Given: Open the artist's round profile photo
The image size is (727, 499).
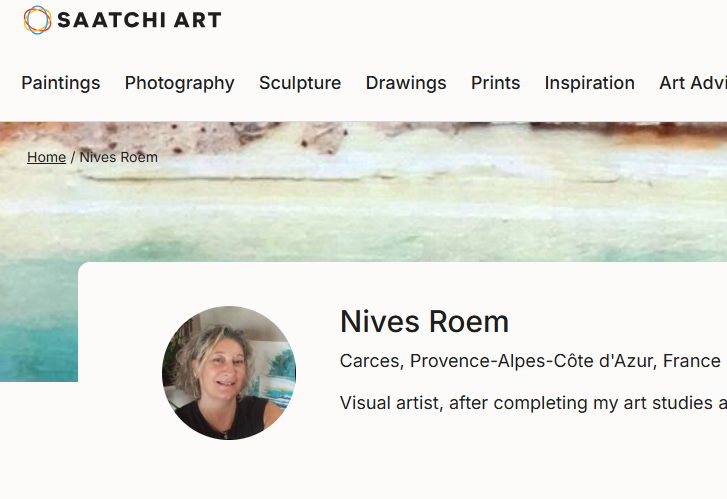Looking at the screenshot, I should click(x=228, y=373).
